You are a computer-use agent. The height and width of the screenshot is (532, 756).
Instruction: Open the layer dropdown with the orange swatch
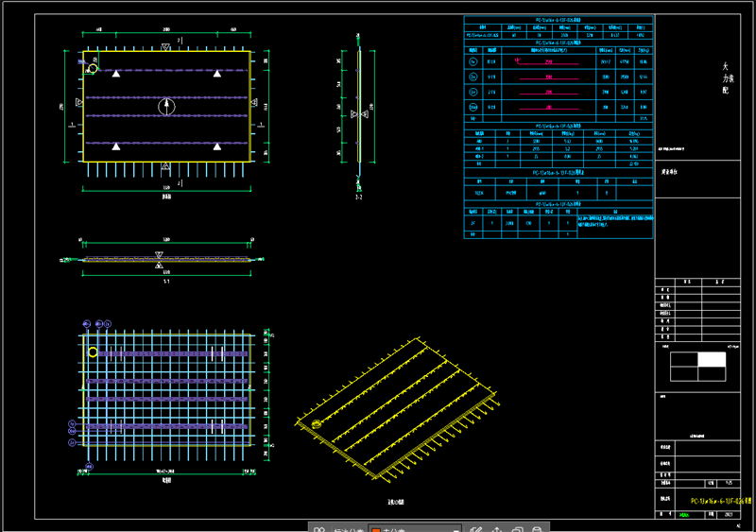[415, 528]
